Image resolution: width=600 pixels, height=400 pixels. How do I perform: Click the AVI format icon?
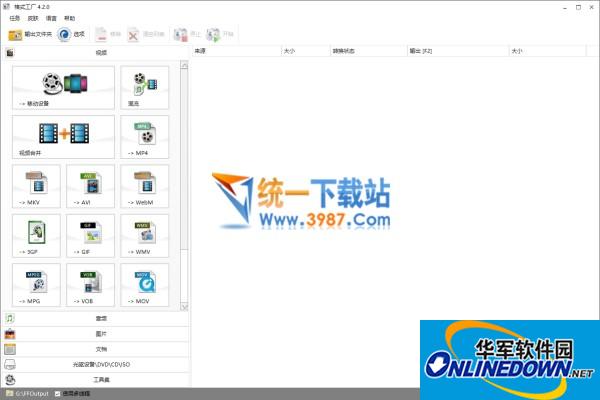91,186
